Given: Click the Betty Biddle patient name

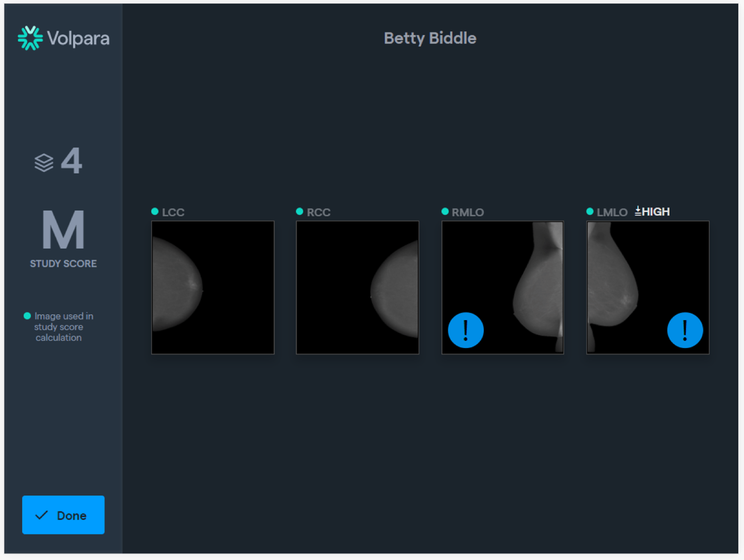Looking at the screenshot, I should coord(430,38).
